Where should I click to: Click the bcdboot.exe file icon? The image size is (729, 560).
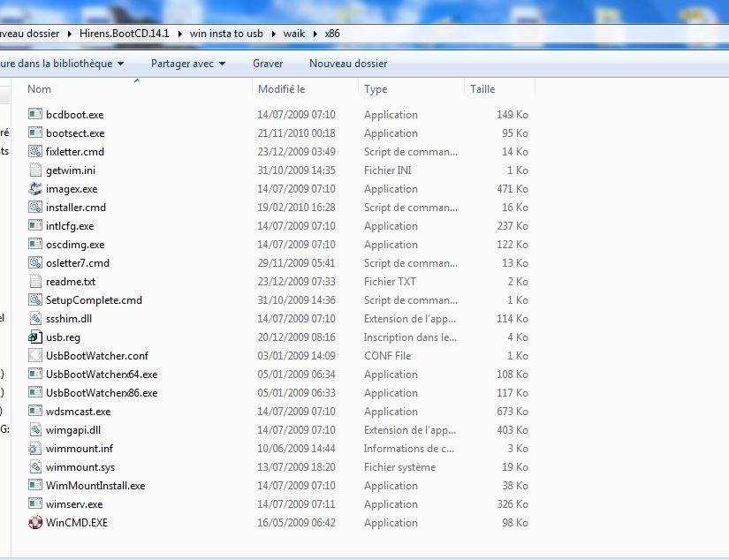point(35,115)
